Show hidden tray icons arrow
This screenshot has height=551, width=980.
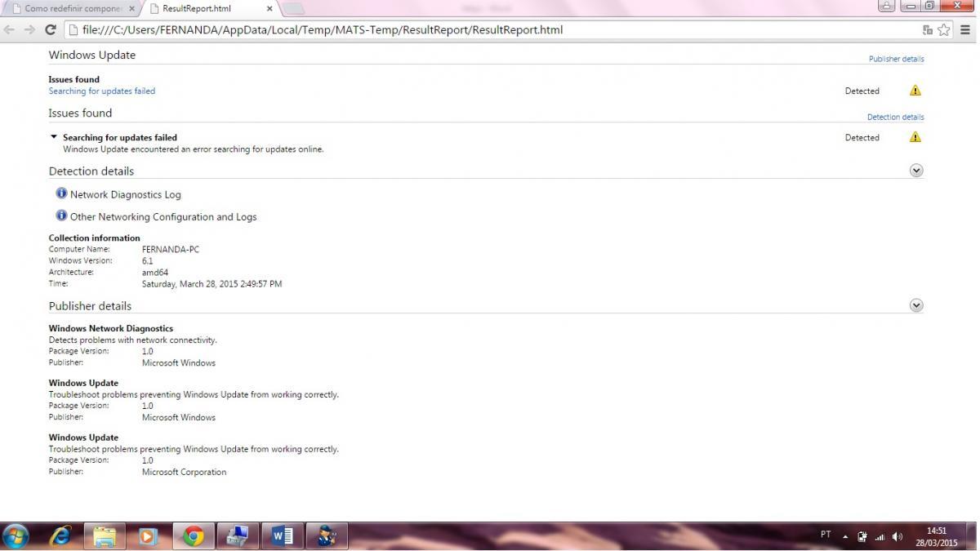click(x=845, y=536)
